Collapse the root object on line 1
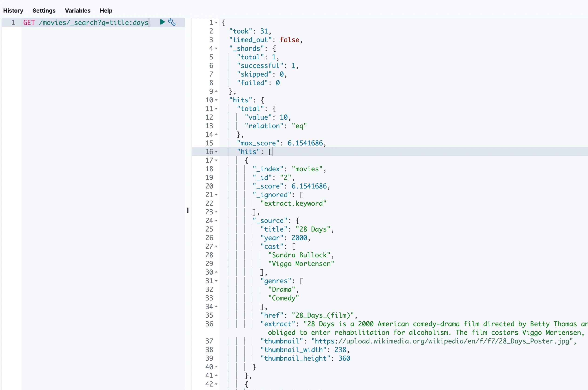Viewport: 588px width, 390px height. click(216, 23)
